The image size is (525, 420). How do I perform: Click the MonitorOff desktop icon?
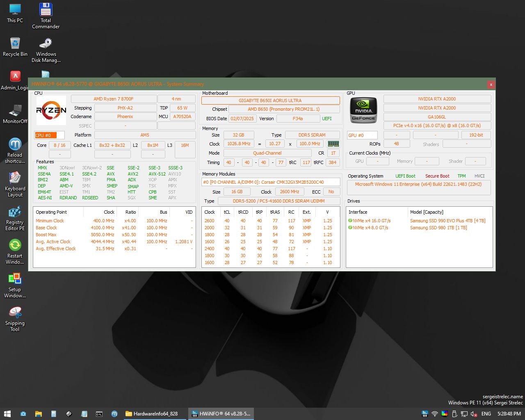[x=15, y=114]
